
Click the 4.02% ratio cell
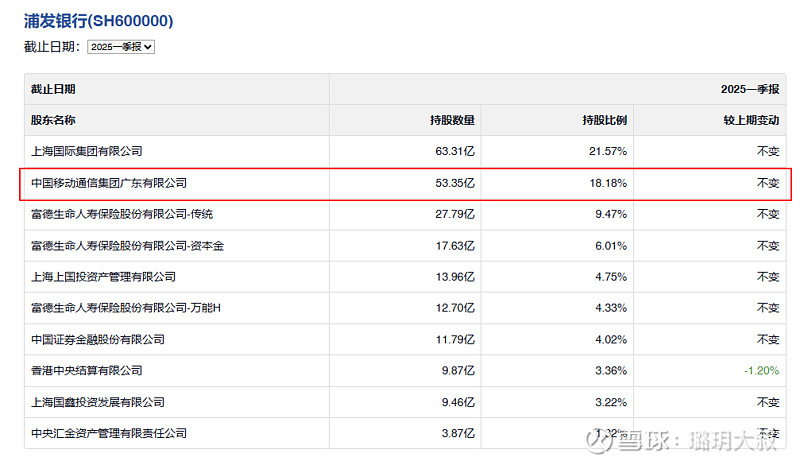(611, 339)
